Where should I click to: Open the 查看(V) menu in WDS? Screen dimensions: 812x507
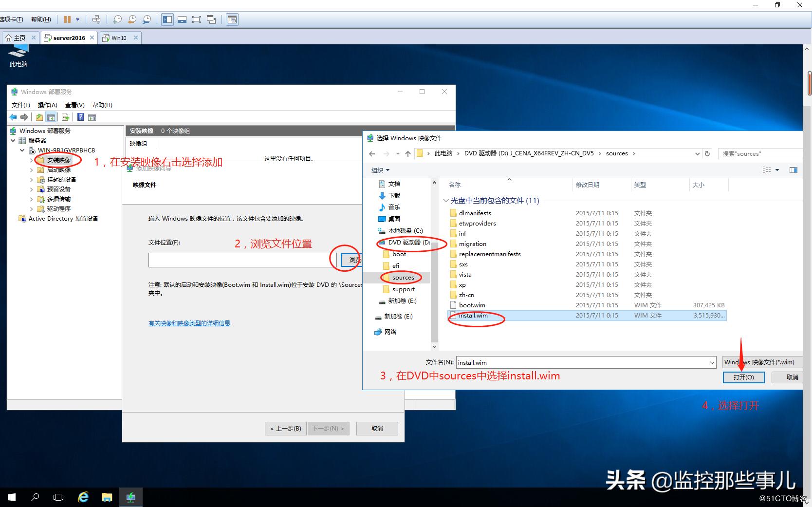tap(74, 105)
